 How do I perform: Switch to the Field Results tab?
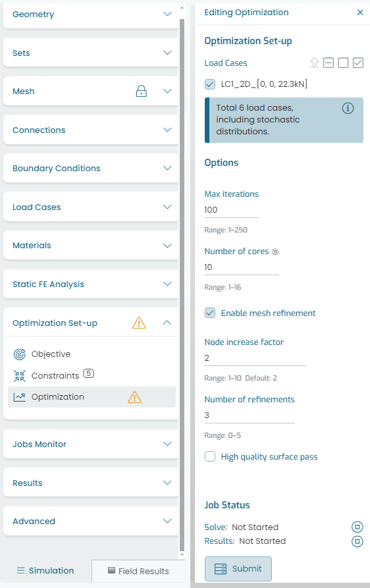[x=138, y=571]
